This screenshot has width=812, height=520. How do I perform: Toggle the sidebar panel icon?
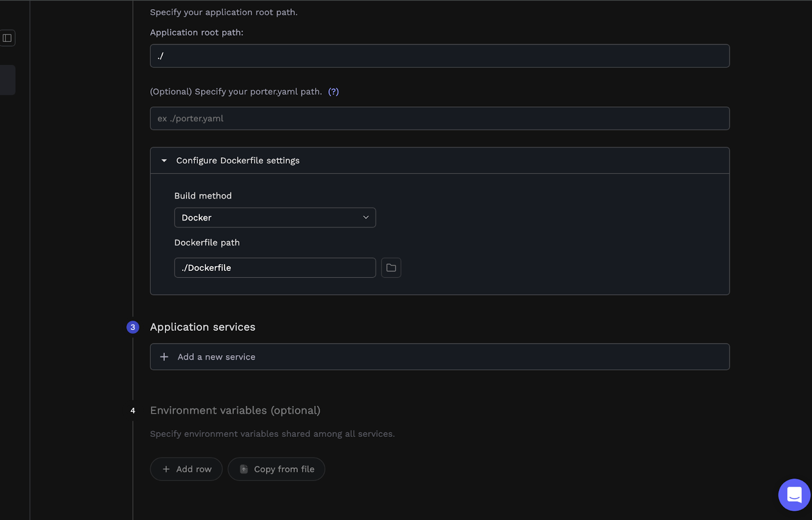click(7, 38)
